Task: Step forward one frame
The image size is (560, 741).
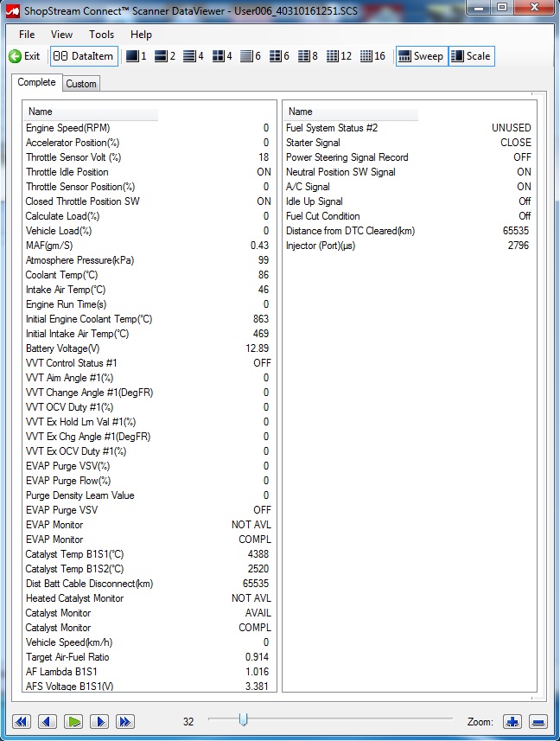Action: pyautogui.click(x=99, y=722)
